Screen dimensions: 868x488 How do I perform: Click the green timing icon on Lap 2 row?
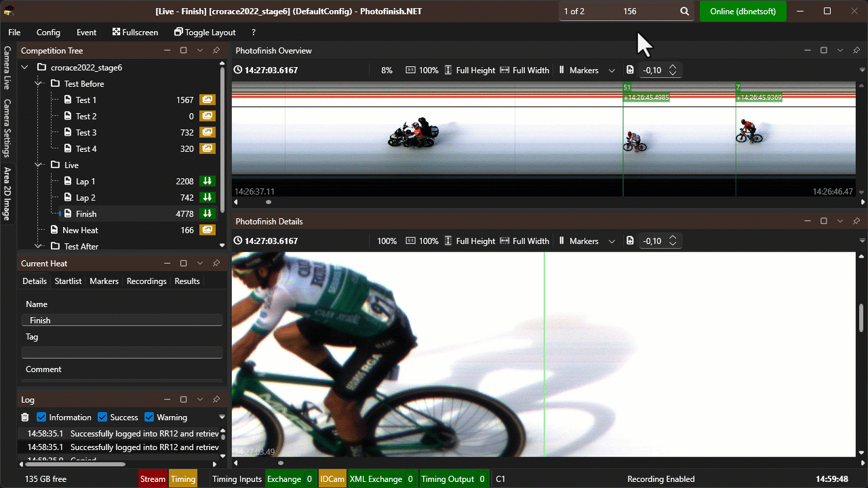[207, 197]
